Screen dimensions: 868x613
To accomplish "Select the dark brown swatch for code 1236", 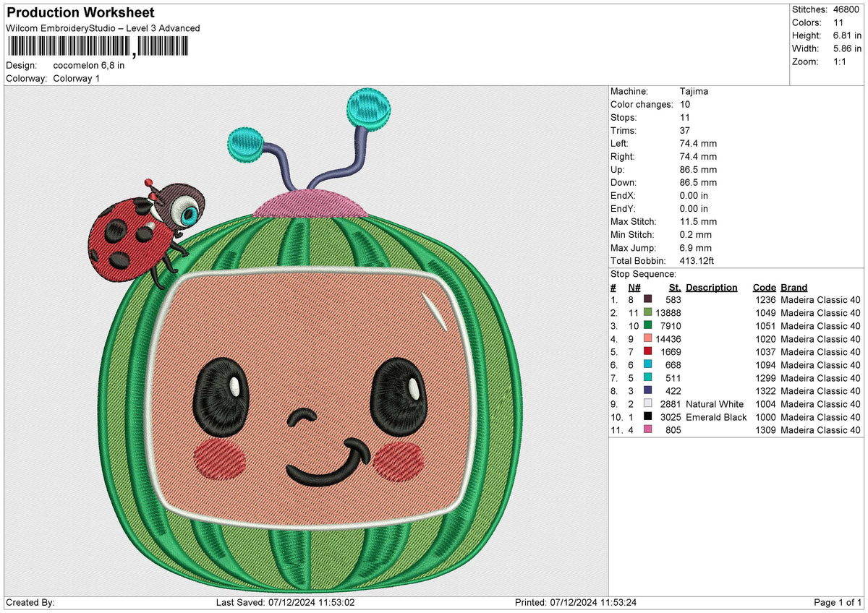I will (648, 299).
